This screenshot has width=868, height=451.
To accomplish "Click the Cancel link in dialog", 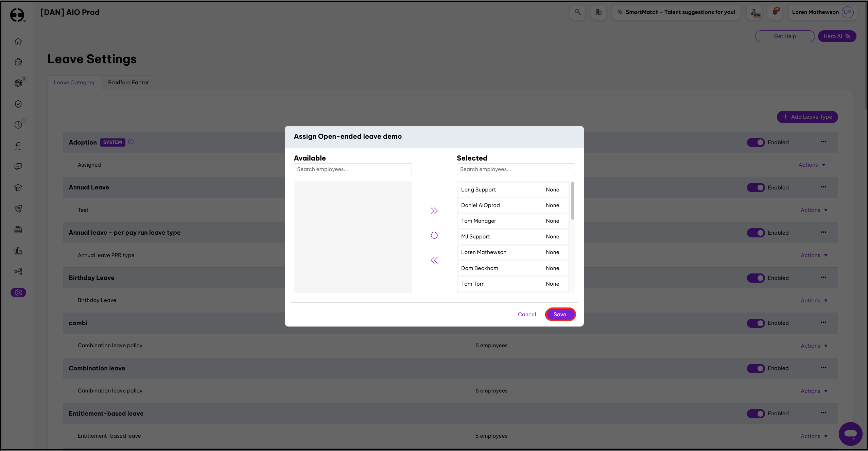I will coord(527,314).
